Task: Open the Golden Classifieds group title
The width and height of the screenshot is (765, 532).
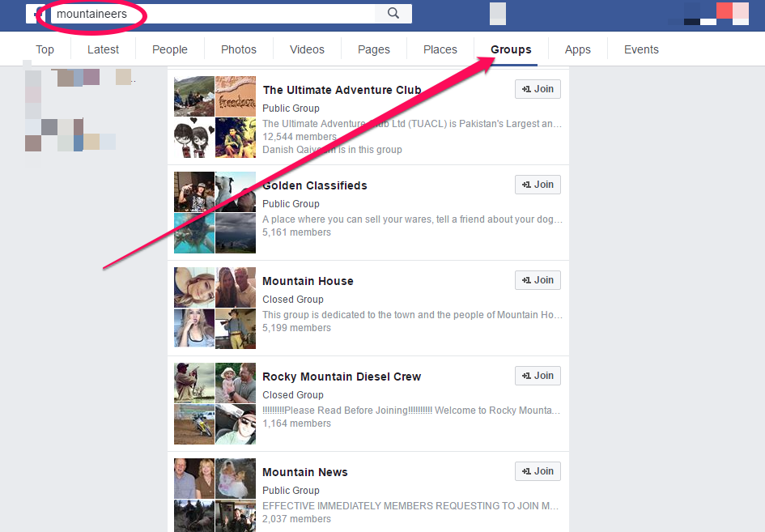Action: click(315, 186)
